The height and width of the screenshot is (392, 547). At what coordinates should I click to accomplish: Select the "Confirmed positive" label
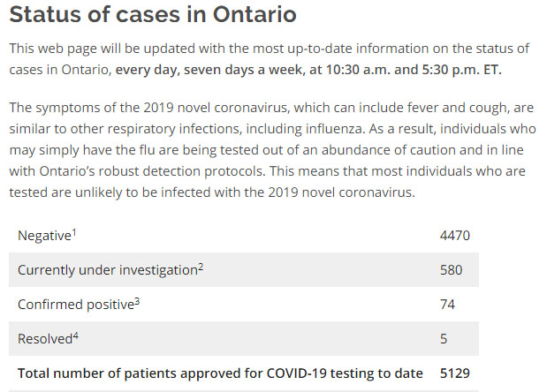tap(75, 305)
